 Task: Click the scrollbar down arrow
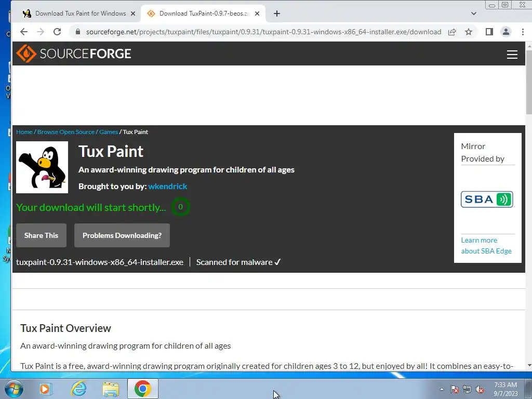coord(529,365)
